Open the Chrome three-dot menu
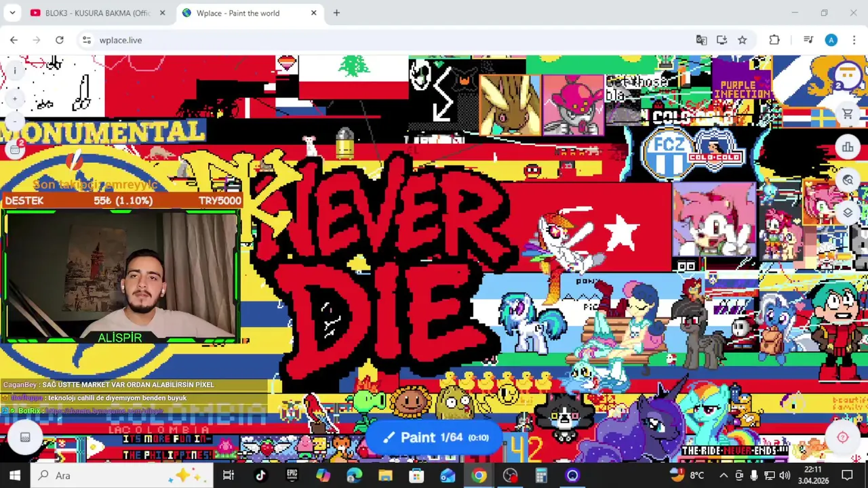868x488 pixels. tap(854, 40)
